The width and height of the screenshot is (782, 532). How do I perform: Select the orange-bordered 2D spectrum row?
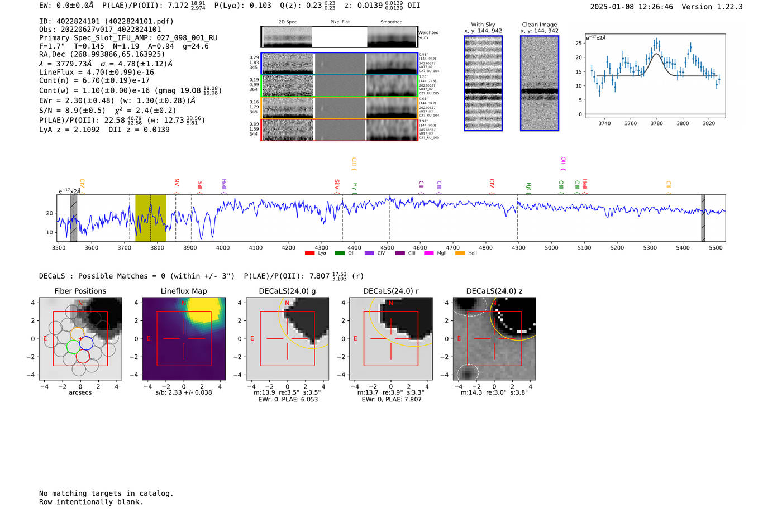339,108
